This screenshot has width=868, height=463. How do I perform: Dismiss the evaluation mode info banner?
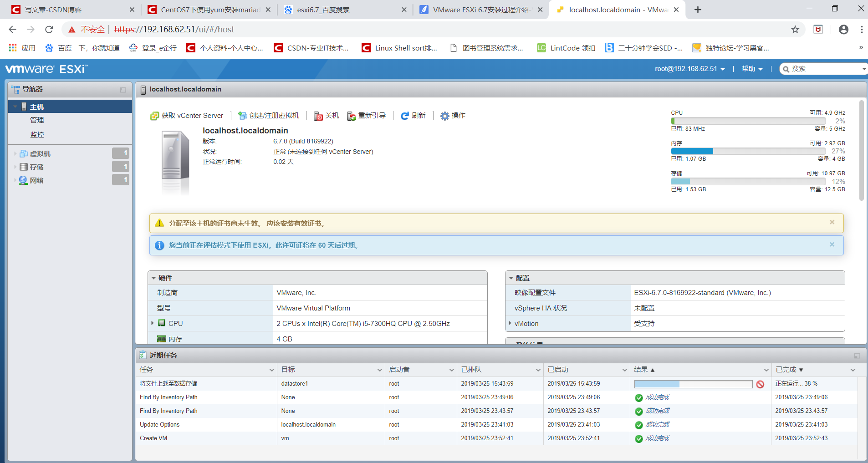832,244
